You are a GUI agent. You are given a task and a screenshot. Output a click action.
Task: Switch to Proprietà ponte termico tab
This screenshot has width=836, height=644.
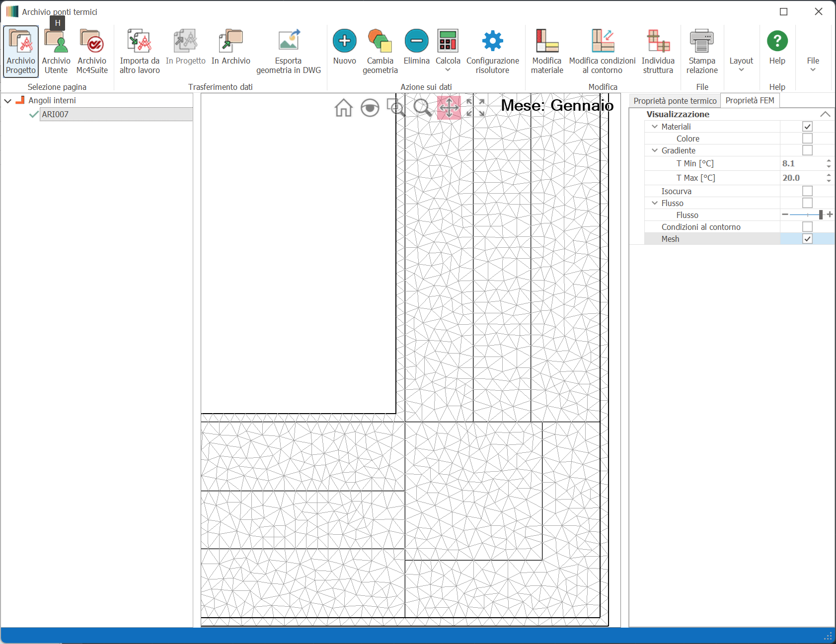coord(675,101)
